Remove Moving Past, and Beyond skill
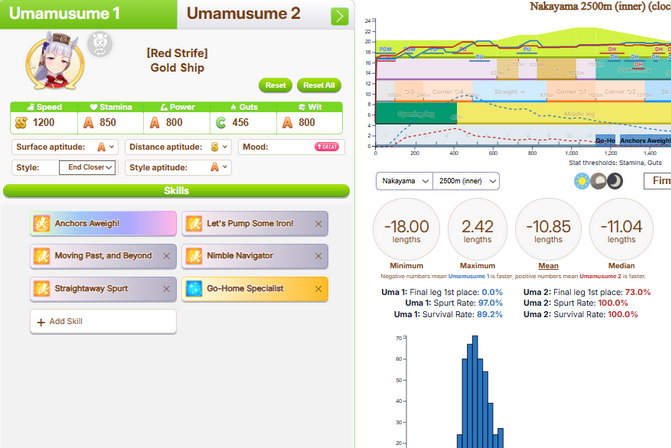 tap(167, 256)
